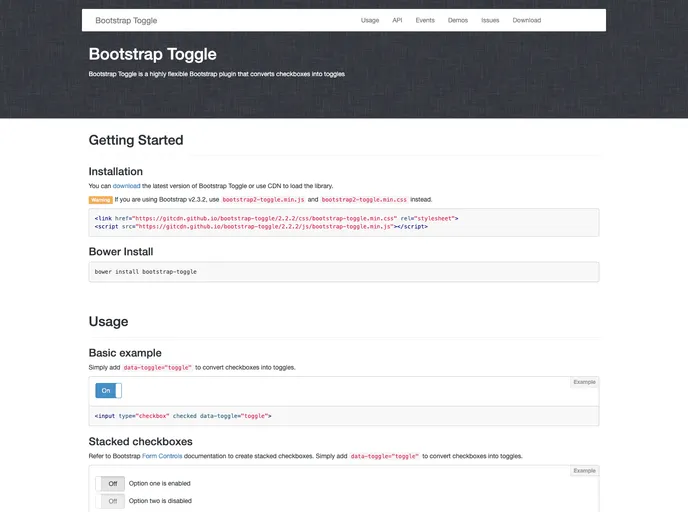Toggle the Option two is disabled switch
Screen dimensions: 688x512
tap(110, 501)
